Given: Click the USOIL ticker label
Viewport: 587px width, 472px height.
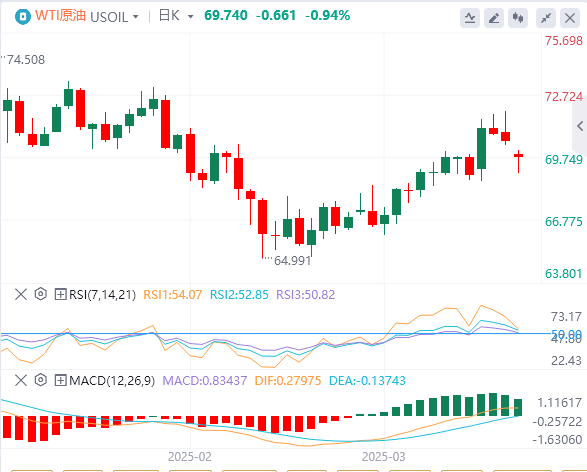Looking at the screenshot, I should 109,17.
